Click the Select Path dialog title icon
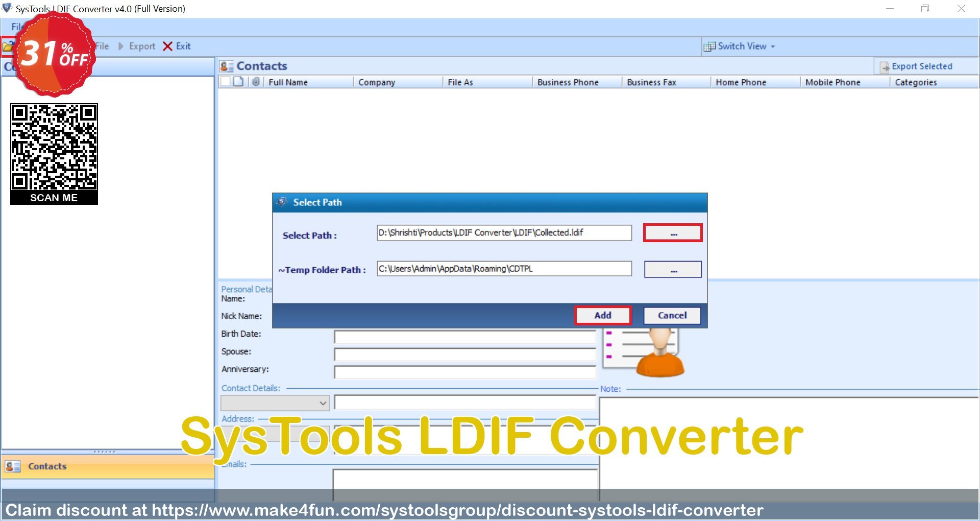Viewport: 980px width, 521px height. pos(282,202)
